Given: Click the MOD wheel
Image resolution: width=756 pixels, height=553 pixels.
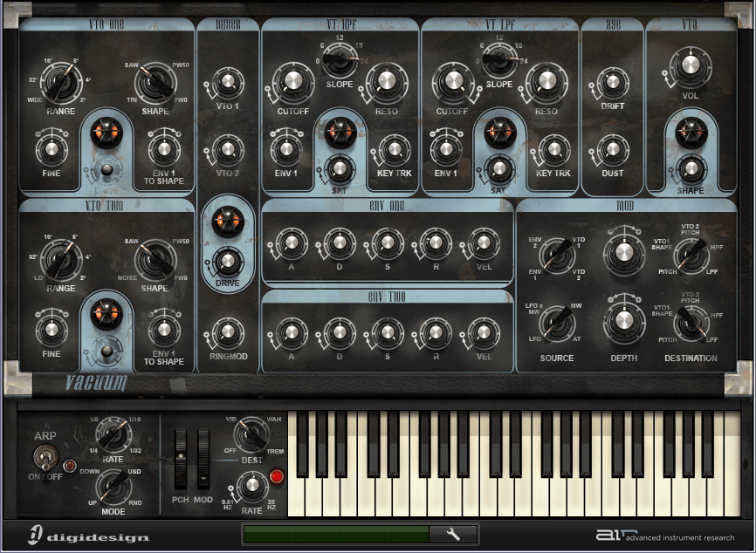Looking at the screenshot, I should [203, 460].
